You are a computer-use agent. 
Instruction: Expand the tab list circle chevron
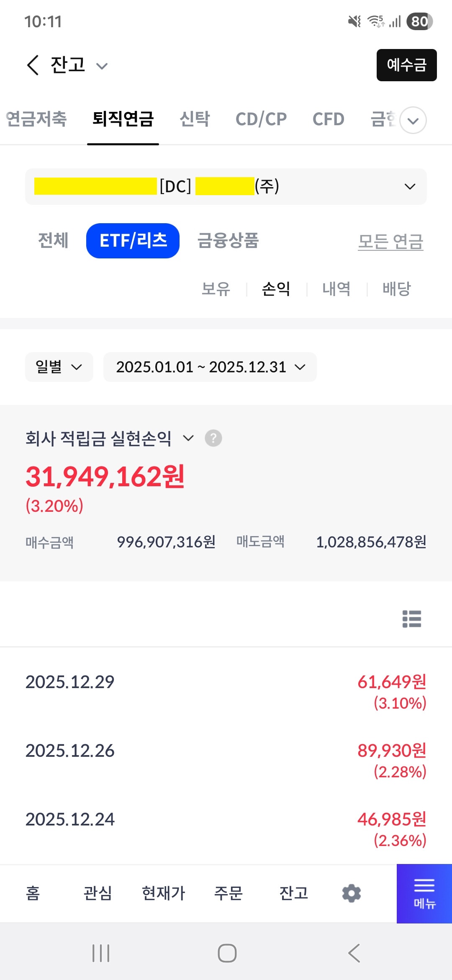pos(413,120)
